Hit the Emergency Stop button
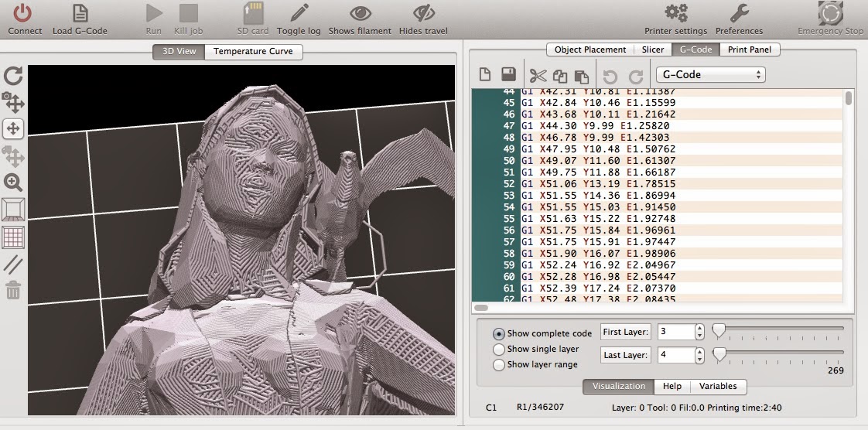868x430 pixels. tap(830, 12)
